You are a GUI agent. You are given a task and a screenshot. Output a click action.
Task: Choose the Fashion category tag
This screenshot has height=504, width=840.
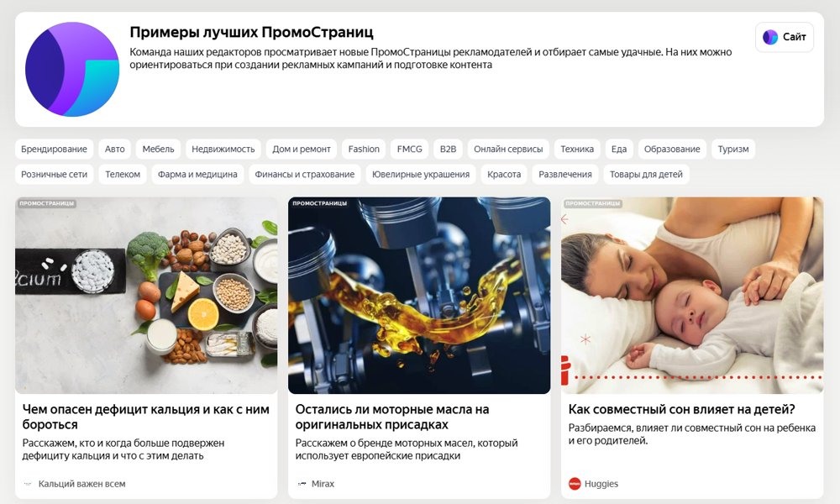[x=364, y=149]
